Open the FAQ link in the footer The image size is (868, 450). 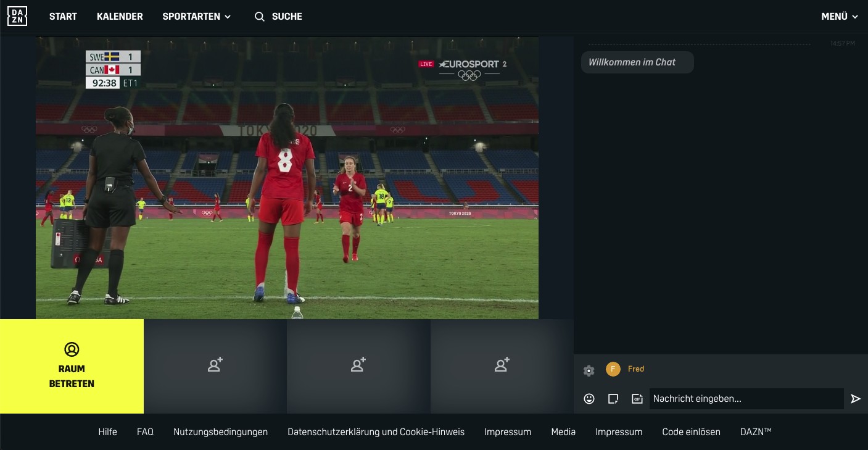146,432
